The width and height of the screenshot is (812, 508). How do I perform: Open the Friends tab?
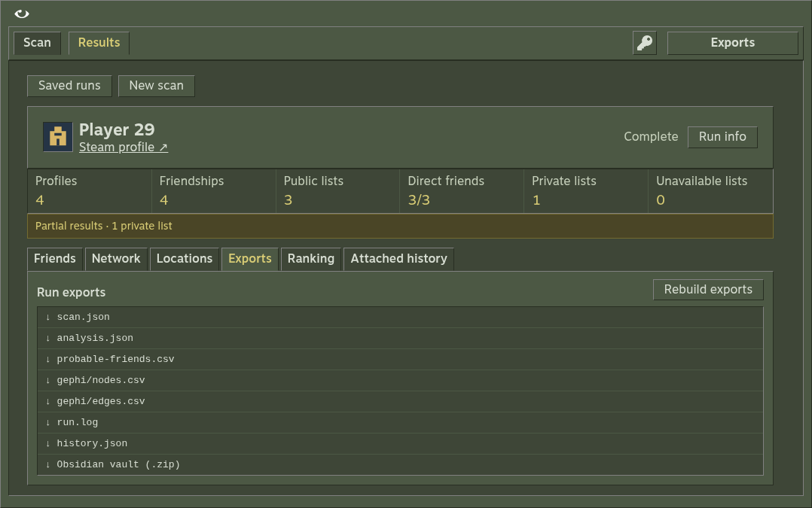(x=55, y=259)
